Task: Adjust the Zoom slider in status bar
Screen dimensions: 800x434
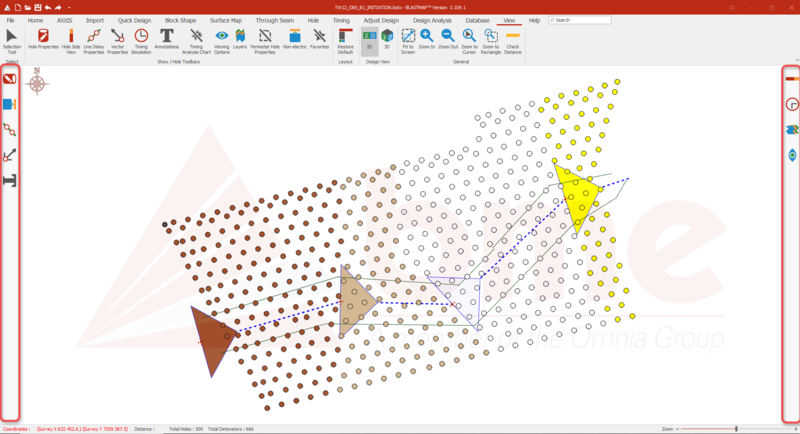Action: (x=736, y=428)
